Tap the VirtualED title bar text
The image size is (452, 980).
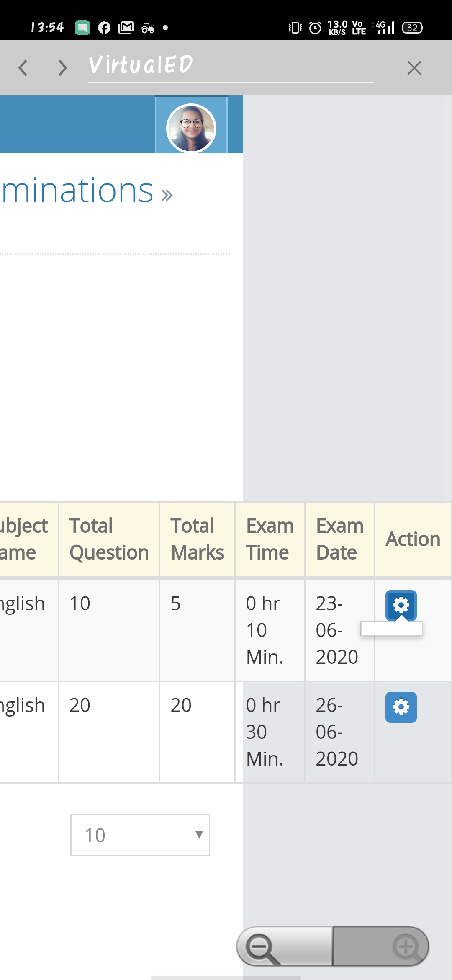click(141, 65)
